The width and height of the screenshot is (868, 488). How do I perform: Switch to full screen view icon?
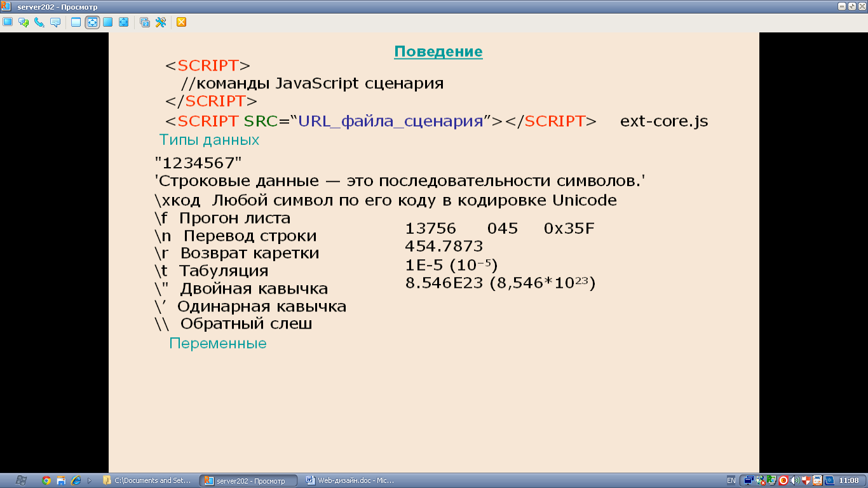108,22
